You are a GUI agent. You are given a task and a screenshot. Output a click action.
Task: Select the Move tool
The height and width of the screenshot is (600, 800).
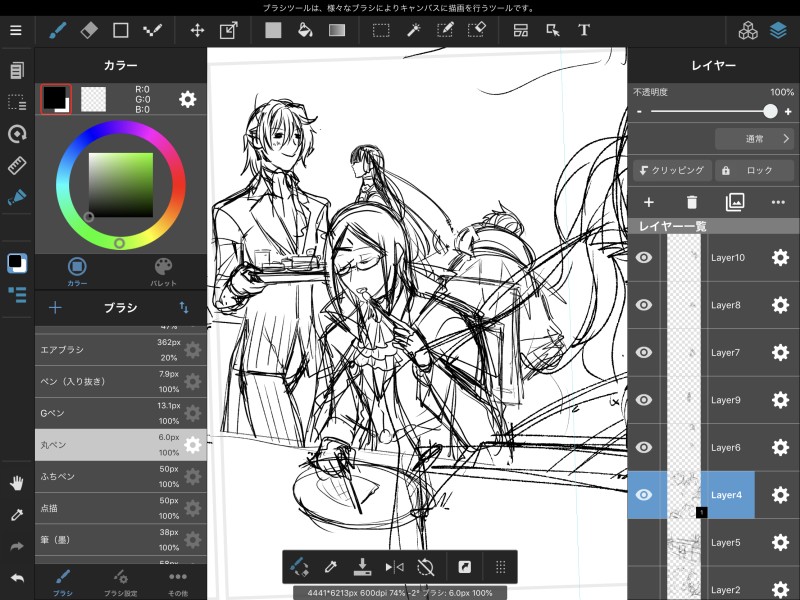pyautogui.click(x=197, y=30)
